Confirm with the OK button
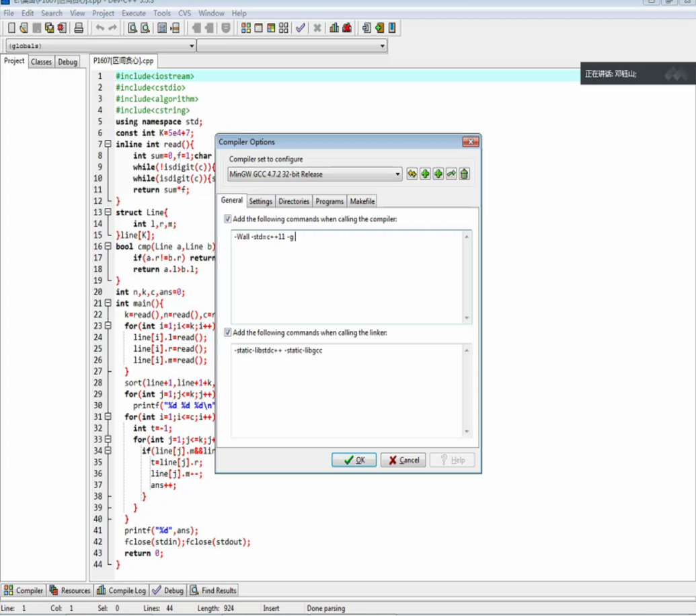 (354, 460)
